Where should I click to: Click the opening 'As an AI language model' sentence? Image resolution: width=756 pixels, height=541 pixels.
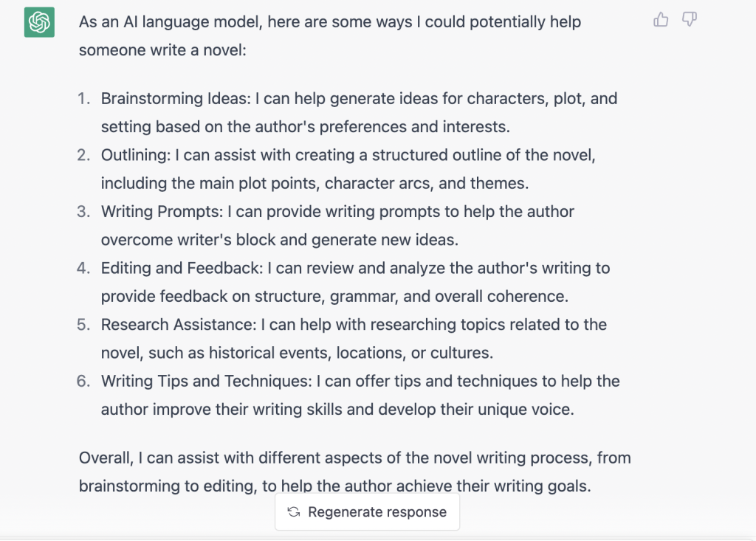330,35
